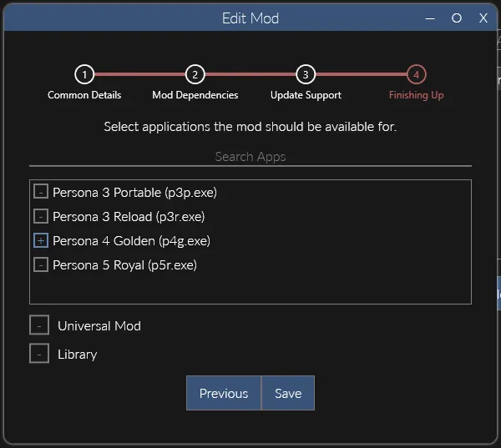Check the Persona 3 Portable checkbox
The height and width of the screenshot is (448, 501).
[x=41, y=191]
